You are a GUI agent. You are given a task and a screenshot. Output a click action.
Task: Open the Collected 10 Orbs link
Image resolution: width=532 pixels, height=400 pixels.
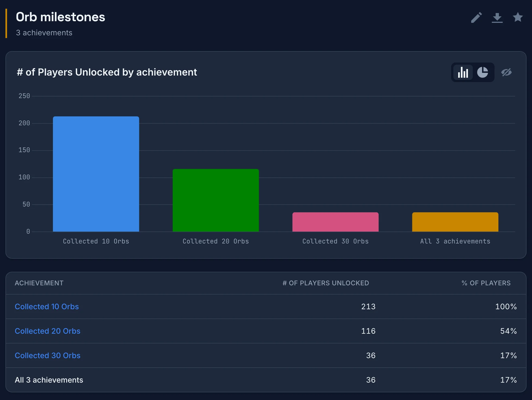coord(47,307)
